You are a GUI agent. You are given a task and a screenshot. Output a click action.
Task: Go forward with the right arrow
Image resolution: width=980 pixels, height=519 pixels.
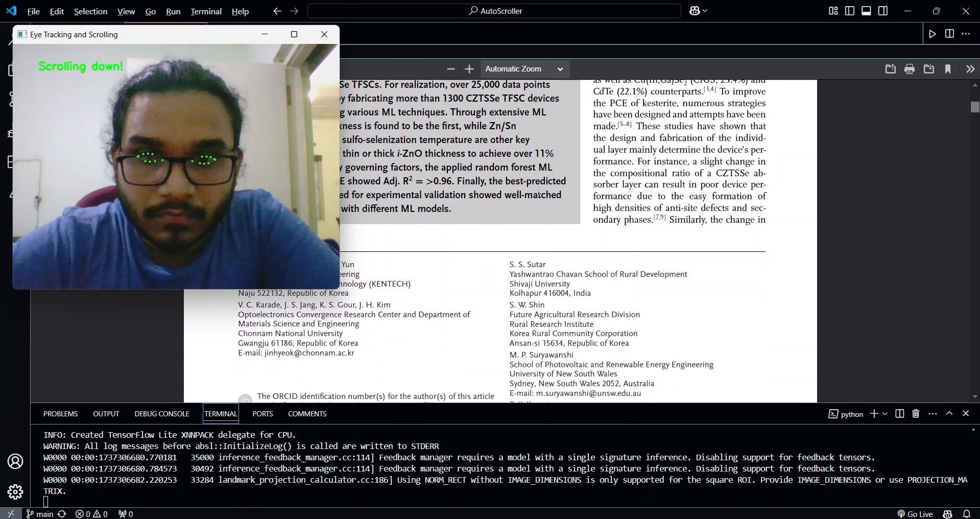[x=294, y=11]
